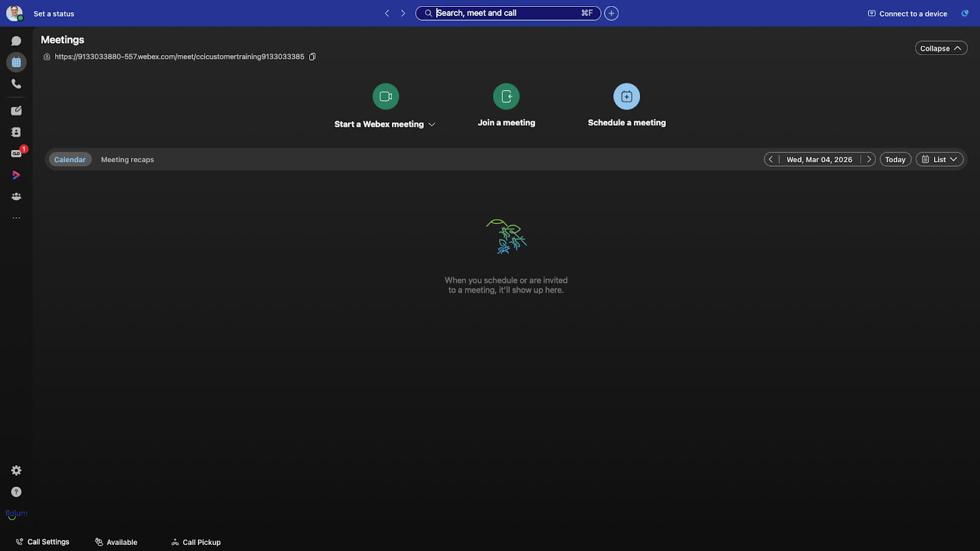The image size is (980, 551).
Task: Click the green Join a meeting icon
Action: (507, 96)
